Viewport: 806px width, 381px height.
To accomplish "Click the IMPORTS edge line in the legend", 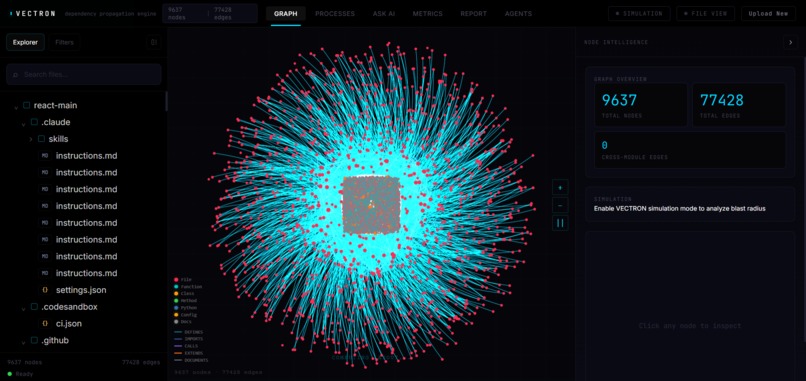I will point(177,339).
